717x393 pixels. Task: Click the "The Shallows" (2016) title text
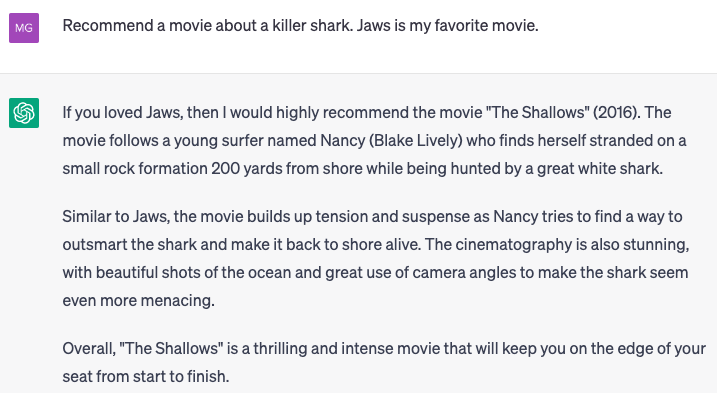coord(562,113)
